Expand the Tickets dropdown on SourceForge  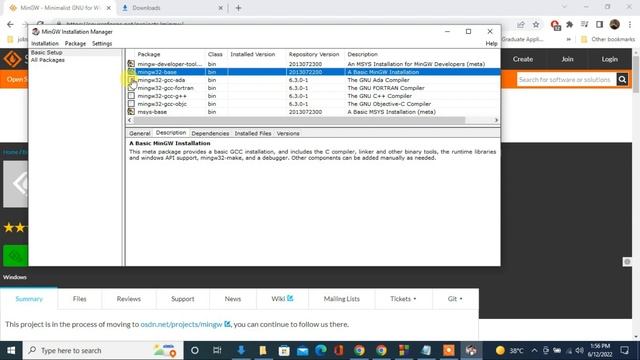tap(403, 299)
